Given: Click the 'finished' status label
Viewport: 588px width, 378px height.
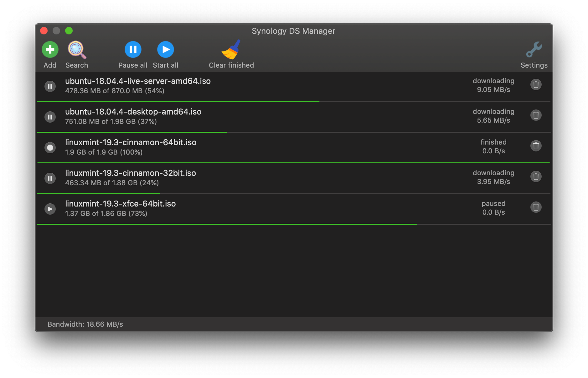Looking at the screenshot, I should 493,142.
